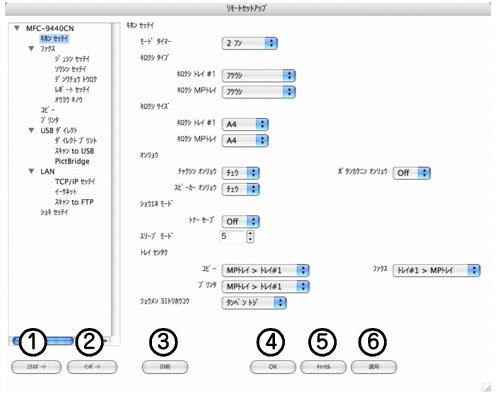
Task: Select the プリンタ tree item
Action: [x=50, y=120]
